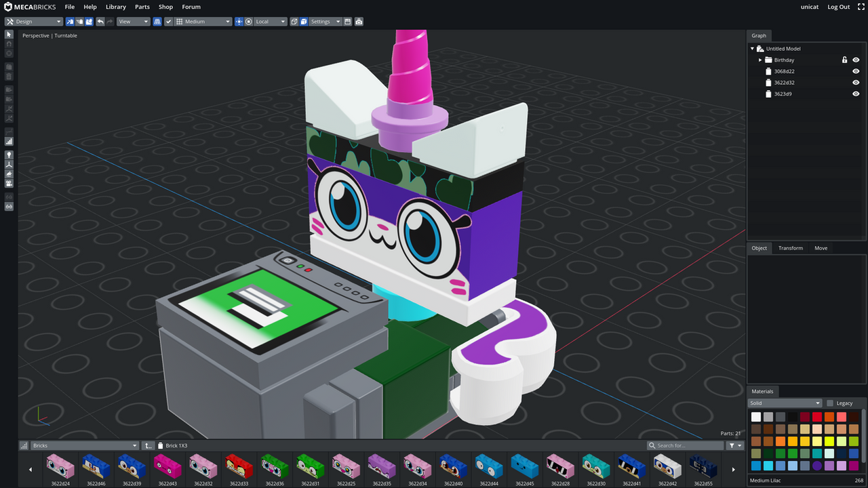Toggle the lock on Birthday folder
Image resolution: width=868 pixels, height=488 pixels.
[x=844, y=60]
